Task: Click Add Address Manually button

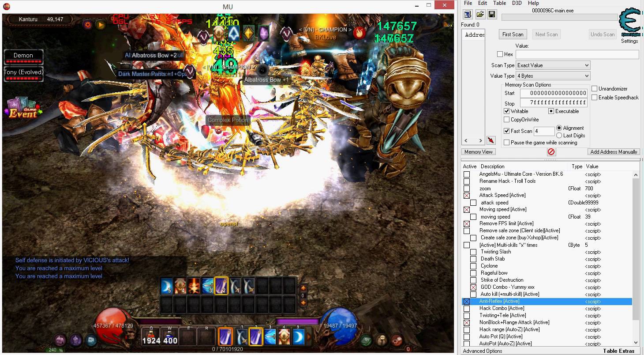Action: tap(614, 152)
